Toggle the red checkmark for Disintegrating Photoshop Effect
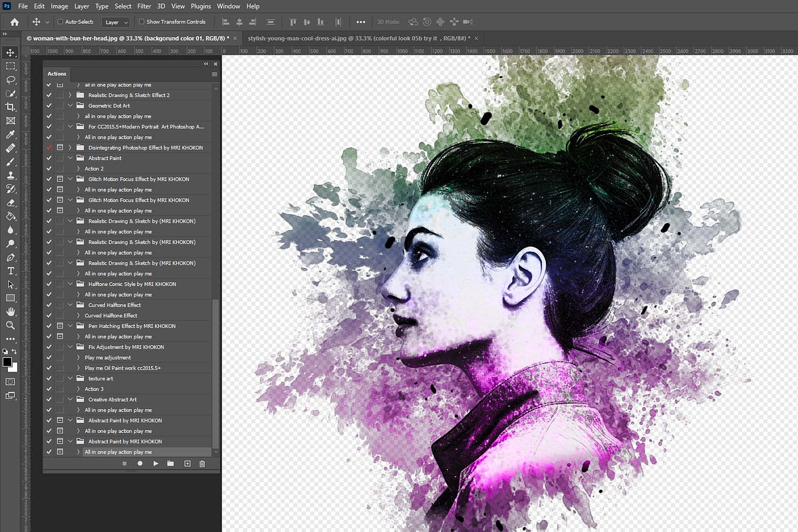The height and width of the screenshot is (532, 798). (x=49, y=148)
